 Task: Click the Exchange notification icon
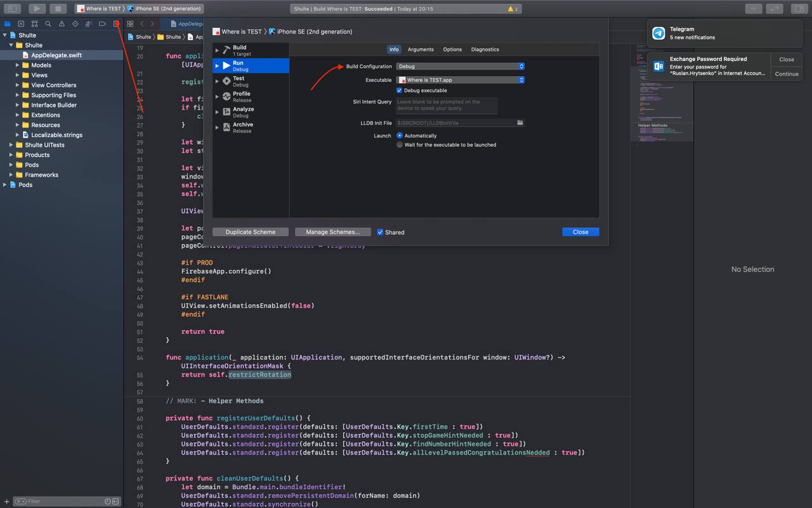[658, 66]
